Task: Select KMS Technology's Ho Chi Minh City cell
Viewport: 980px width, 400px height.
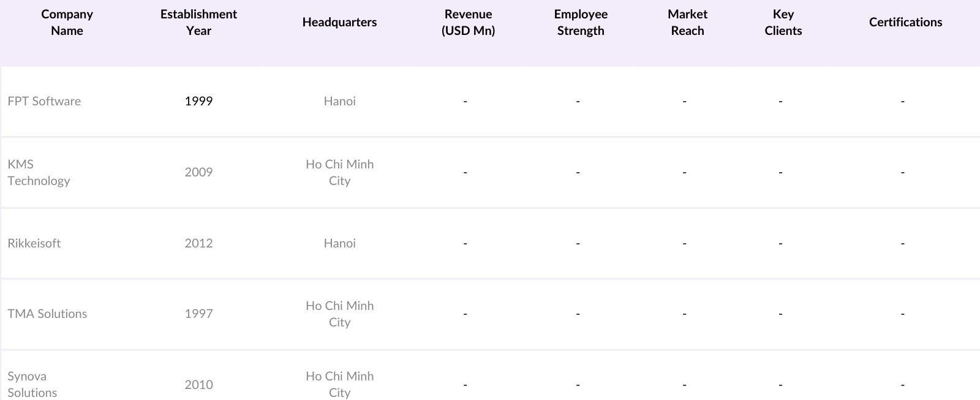Action: tap(339, 173)
